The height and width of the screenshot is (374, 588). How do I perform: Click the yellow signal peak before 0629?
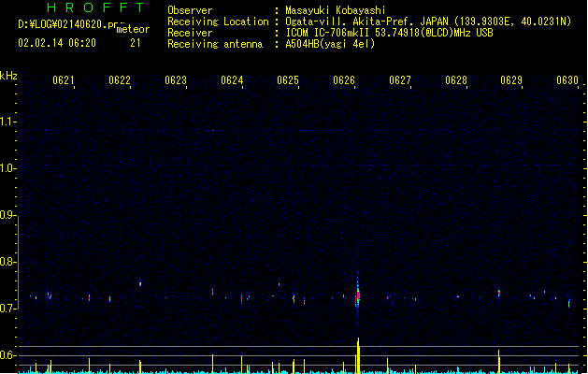click(x=499, y=362)
